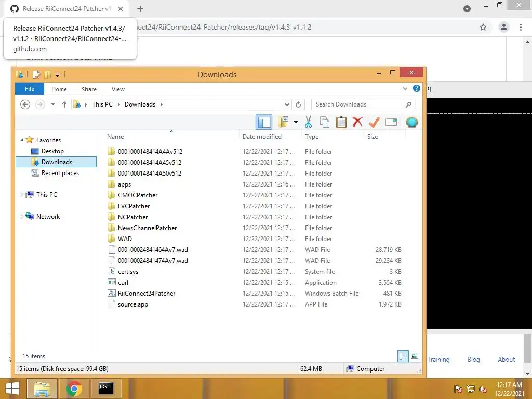Open the recent locations dropdown arrow
532x399 pixels.
coord(52,104)
